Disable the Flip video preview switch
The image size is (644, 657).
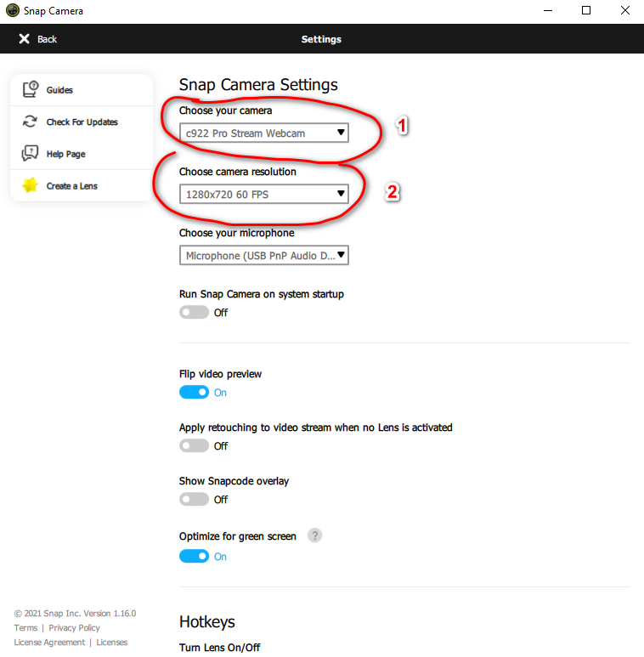coord(194,392)
